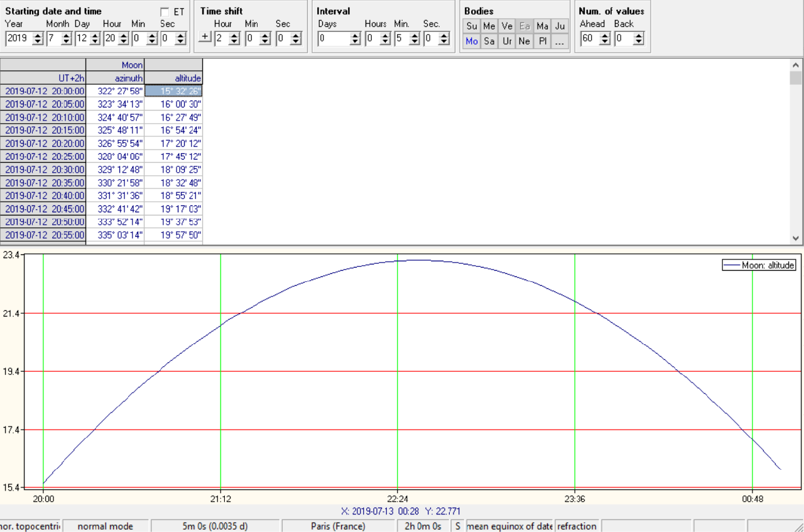Click the table scrollbar up arrow
This screenshot has width=804, height=532.
click(796, 65)
